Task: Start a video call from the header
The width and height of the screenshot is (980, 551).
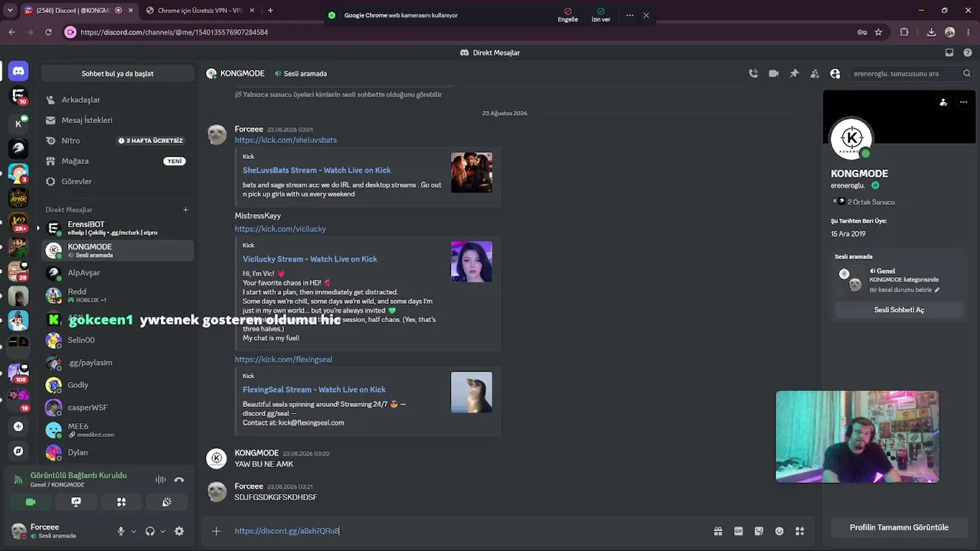Action: (x=773, y=73)
